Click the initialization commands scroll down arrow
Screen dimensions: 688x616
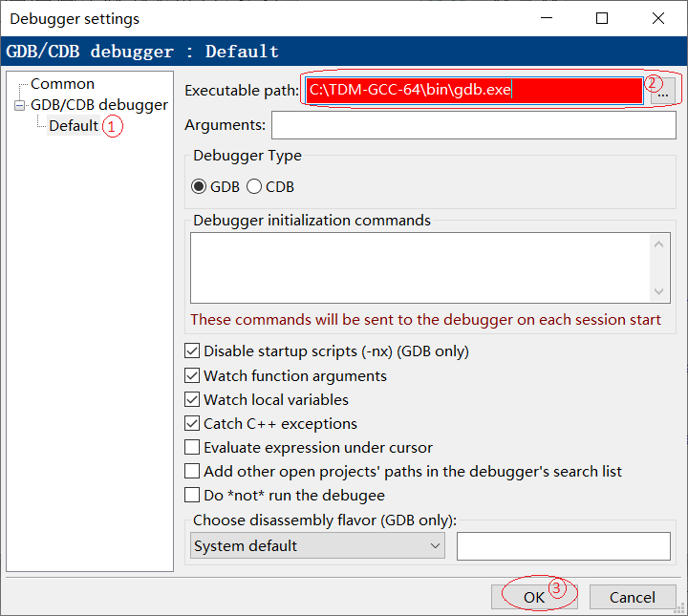coord(658,291)
